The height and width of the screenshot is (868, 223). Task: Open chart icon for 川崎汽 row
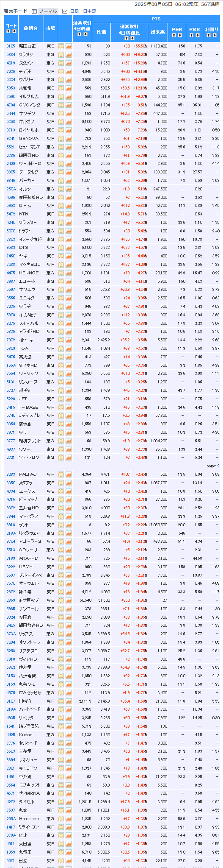(69, 701)
